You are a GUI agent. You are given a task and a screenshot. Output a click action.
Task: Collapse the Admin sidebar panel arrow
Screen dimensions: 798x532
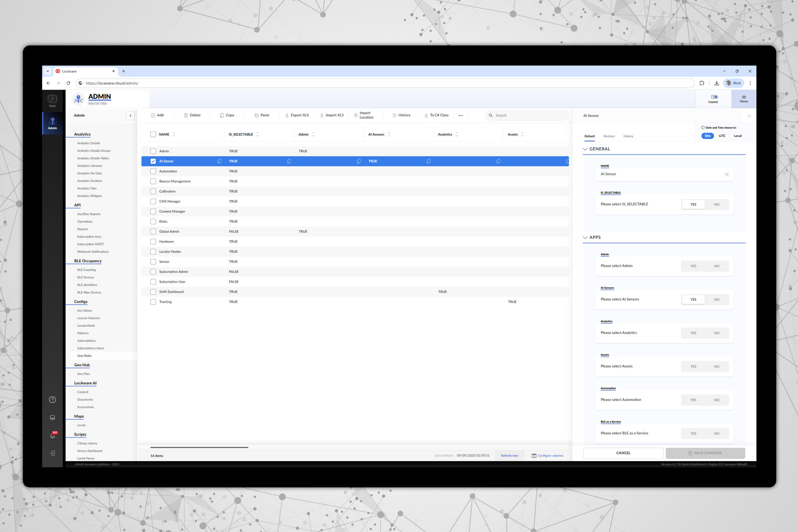[130, 116]
